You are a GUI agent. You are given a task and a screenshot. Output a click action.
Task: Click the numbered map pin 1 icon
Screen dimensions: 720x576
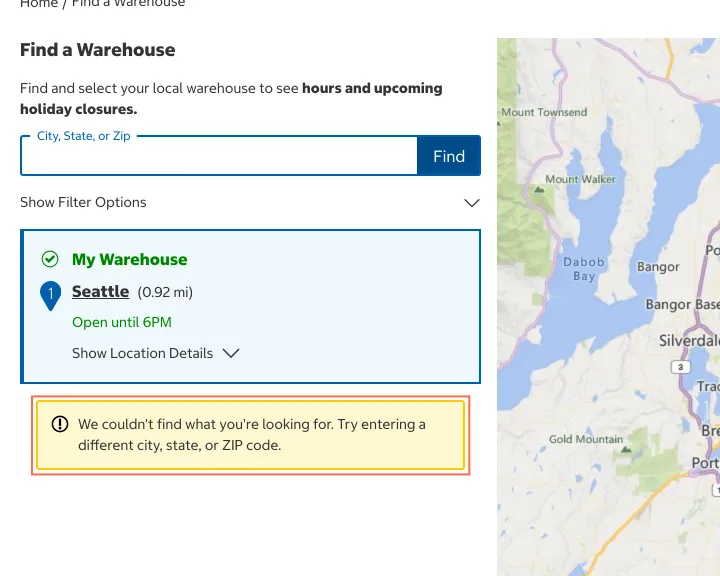51,295
